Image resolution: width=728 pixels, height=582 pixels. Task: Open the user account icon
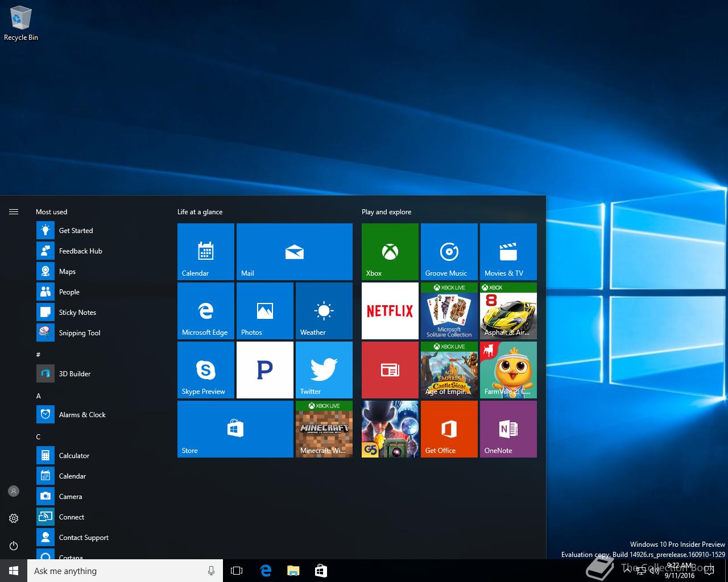point(14,491)
